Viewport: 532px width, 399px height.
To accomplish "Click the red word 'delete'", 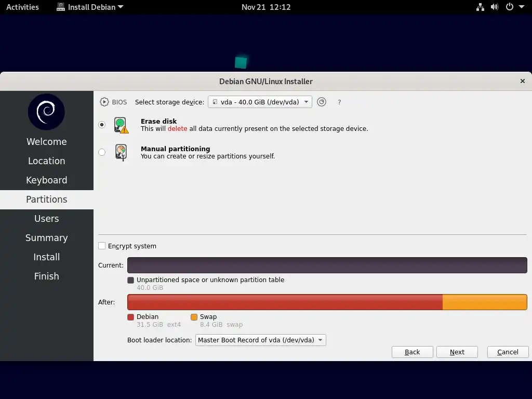I will [178, 129].
